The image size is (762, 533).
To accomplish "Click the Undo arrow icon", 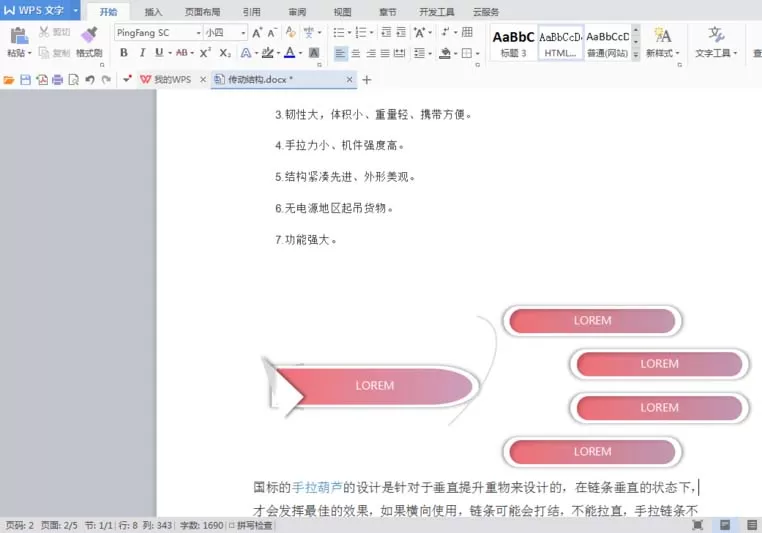I will (x=90, y=80).
